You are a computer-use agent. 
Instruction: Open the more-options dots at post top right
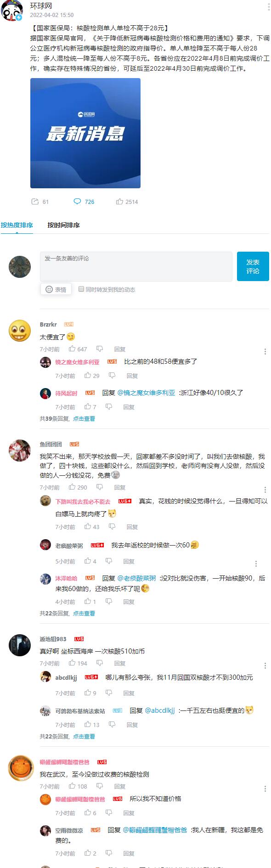pos(269,7)
